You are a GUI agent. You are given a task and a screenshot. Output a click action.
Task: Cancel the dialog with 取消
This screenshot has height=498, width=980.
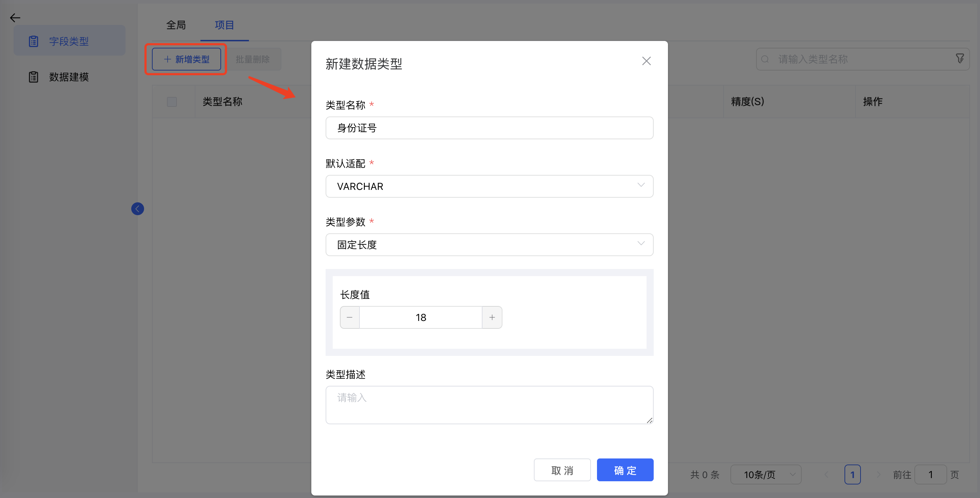[562, 470]
